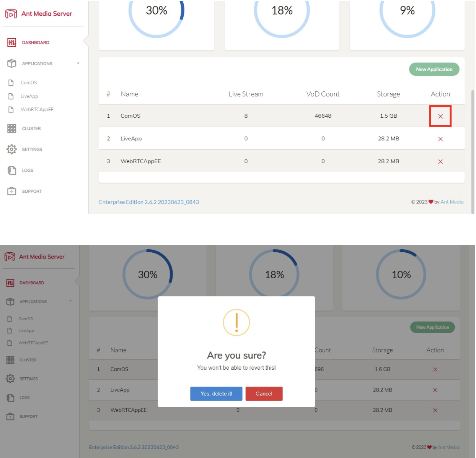Click CamOS red X on dimmed page behind dialog

[435, 370]
